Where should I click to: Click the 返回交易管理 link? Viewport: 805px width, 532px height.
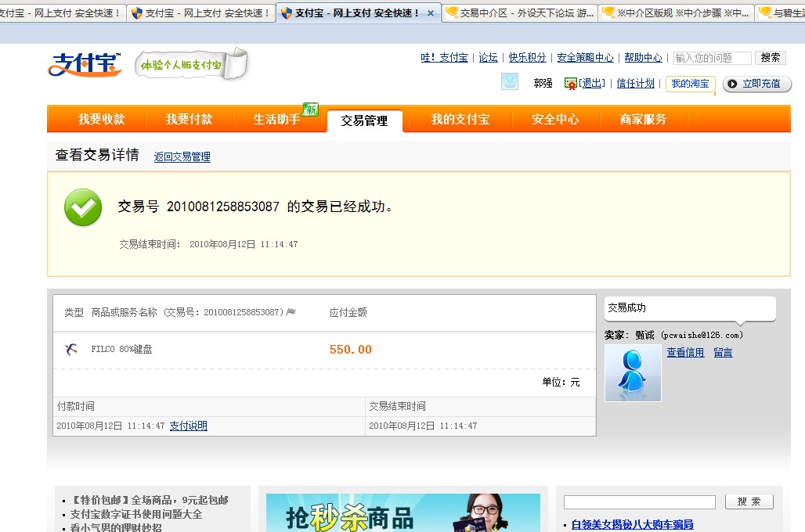pyautogui.click(x=182, y=157)
